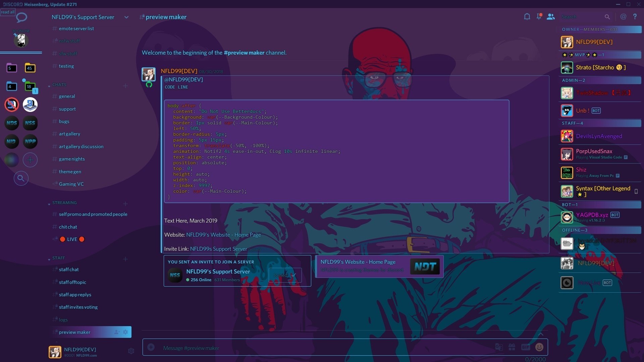Open the Help question mark icon
Image resolution: width=644 pixels, height=362 pixels.
pos(635,16)
